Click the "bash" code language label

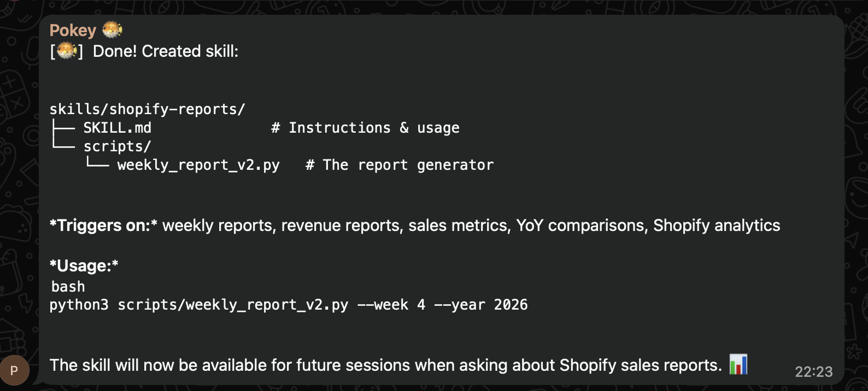(x=68, y=287)
